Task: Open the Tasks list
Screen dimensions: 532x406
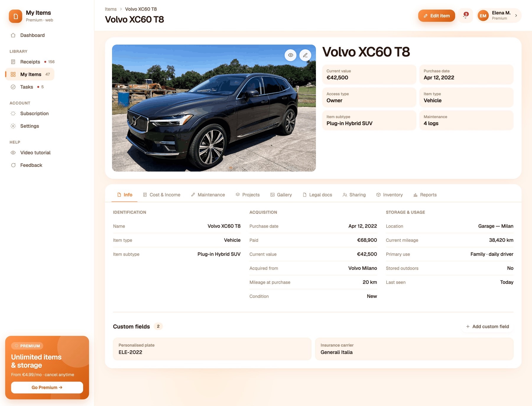Action: click(27, 87)
